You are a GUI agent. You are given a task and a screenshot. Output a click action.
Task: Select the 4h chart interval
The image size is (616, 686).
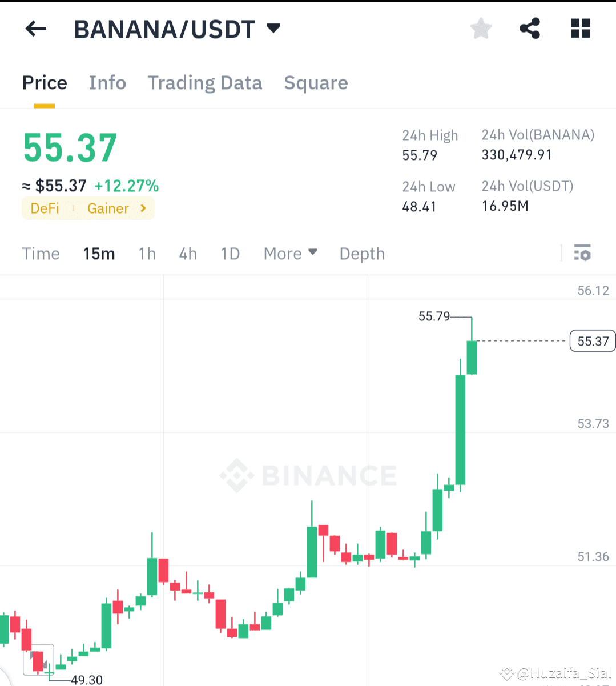point(188,253)
